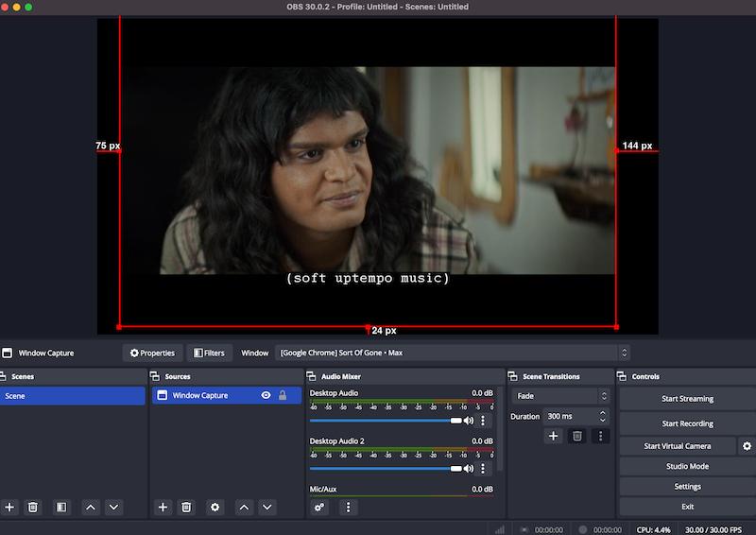Select Window Capture source row
Screen dimensions: 756x535
(x=227, y=396)
